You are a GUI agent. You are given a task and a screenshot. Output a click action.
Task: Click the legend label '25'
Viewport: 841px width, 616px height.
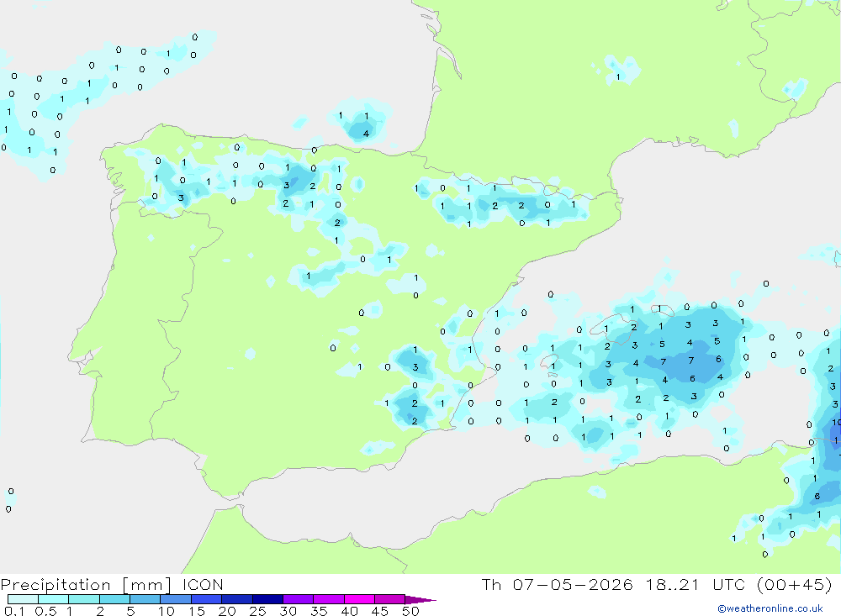point(258,611)
